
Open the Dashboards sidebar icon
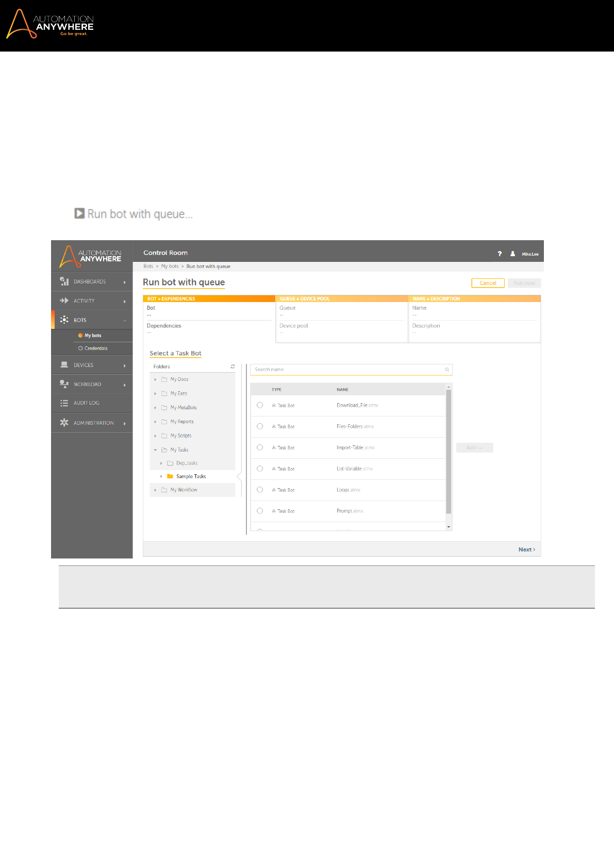pyautogui.click(x=64, y=281)
